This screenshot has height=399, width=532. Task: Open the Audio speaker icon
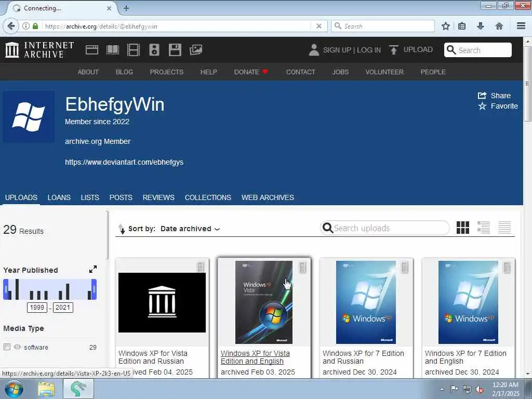(x=154, y=50)
